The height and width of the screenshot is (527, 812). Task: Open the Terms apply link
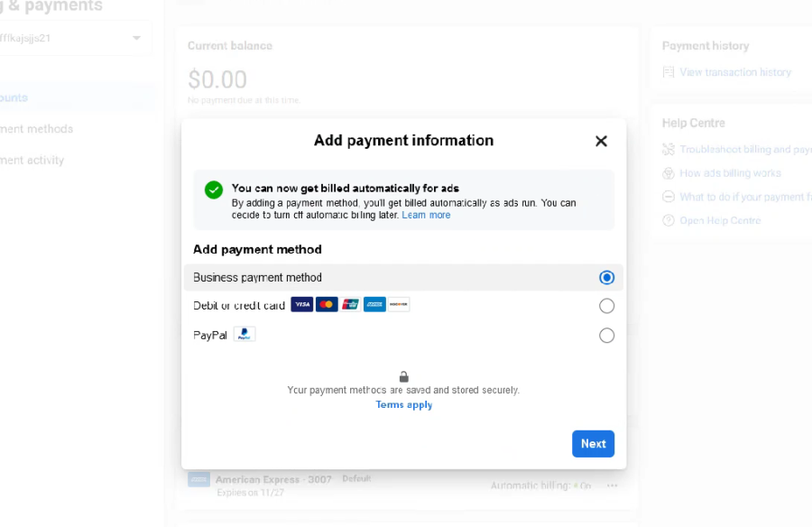(x=404, y=405)
